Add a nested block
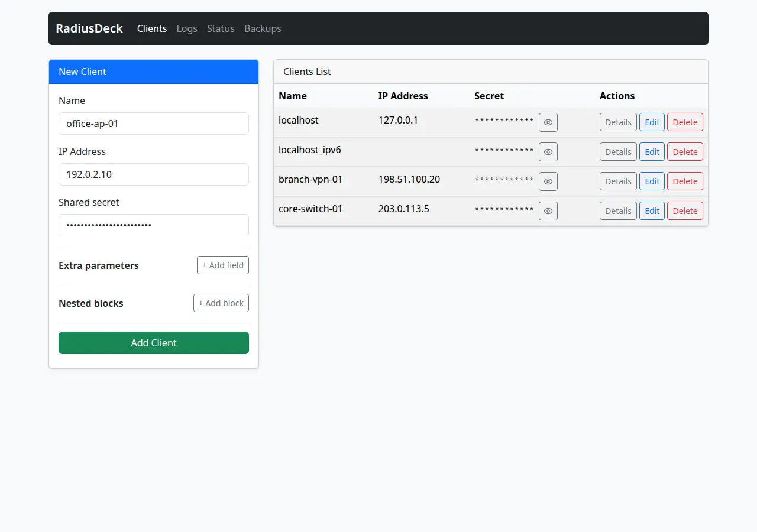757x532 pixels. click(x=221, y=303)
